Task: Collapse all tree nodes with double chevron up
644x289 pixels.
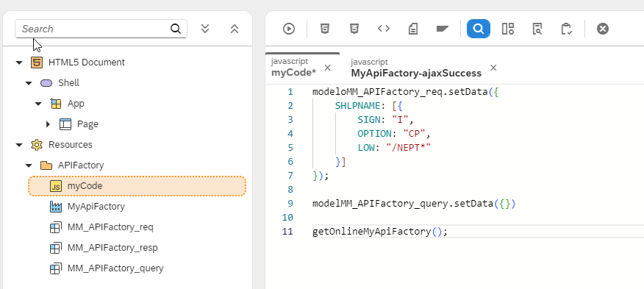Action: (x=235, y=29)
